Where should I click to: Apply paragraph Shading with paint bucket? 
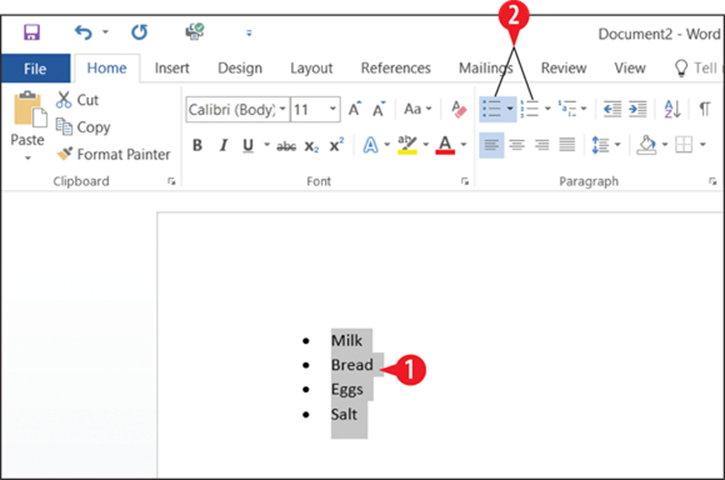[647, 145]
